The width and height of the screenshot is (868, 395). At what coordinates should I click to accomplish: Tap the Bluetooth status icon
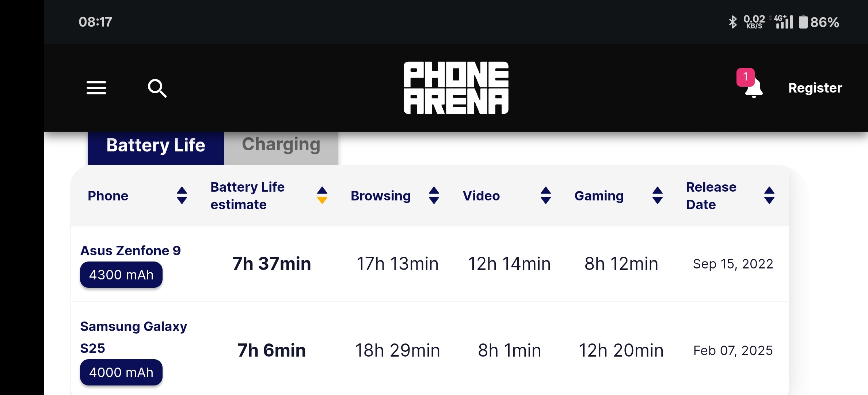coord(732,22)
